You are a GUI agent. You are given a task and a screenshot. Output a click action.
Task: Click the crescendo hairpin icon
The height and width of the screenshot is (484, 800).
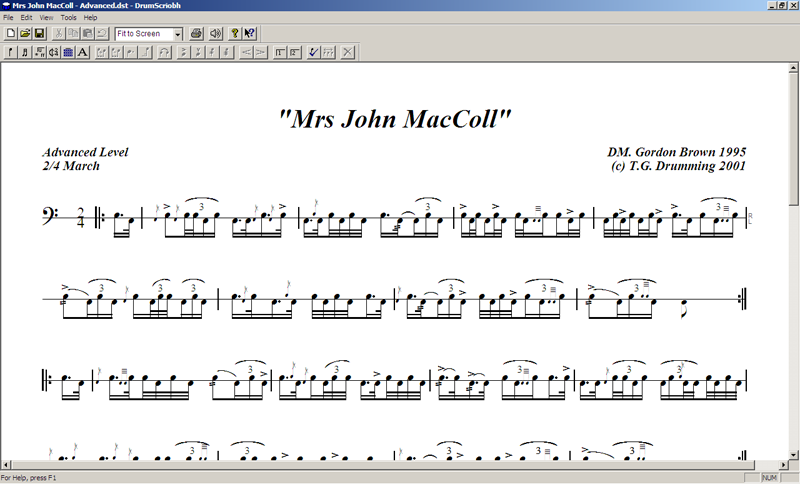click(246, 52)
